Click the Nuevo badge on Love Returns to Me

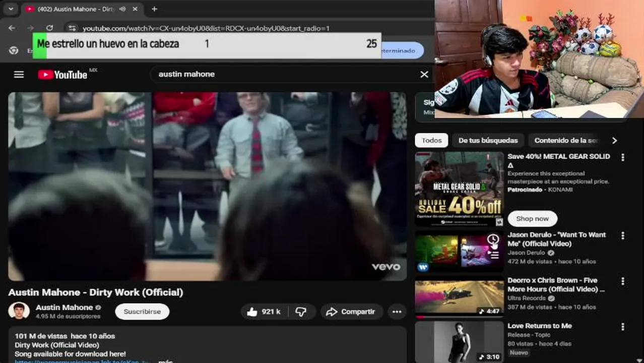519,352
